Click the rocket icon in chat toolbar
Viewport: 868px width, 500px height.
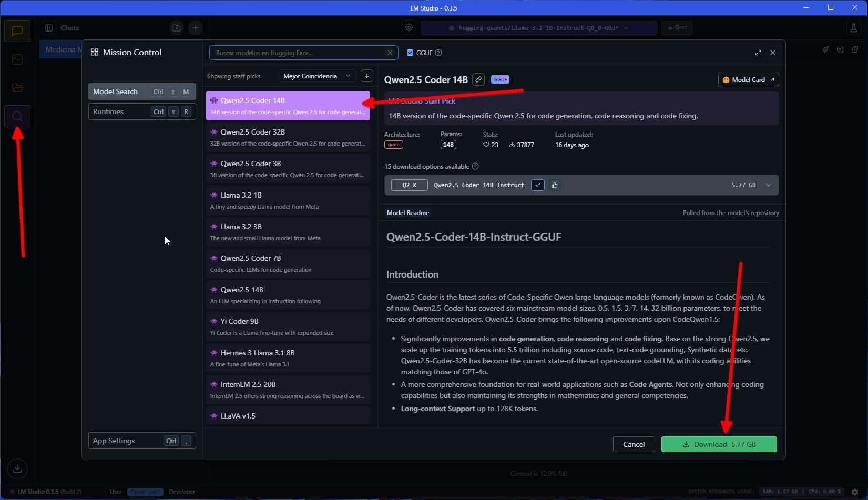tap(825, 49)
